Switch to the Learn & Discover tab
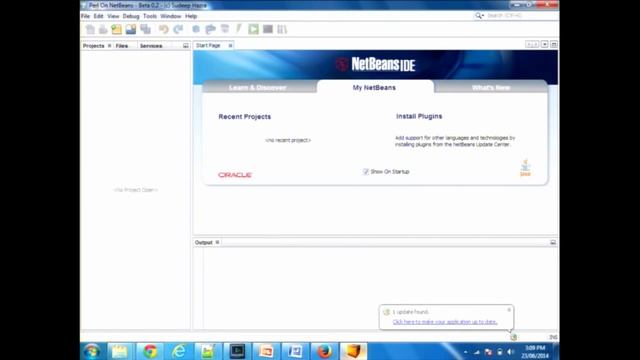This screenshot has height=360, width=640. [258, 87]
